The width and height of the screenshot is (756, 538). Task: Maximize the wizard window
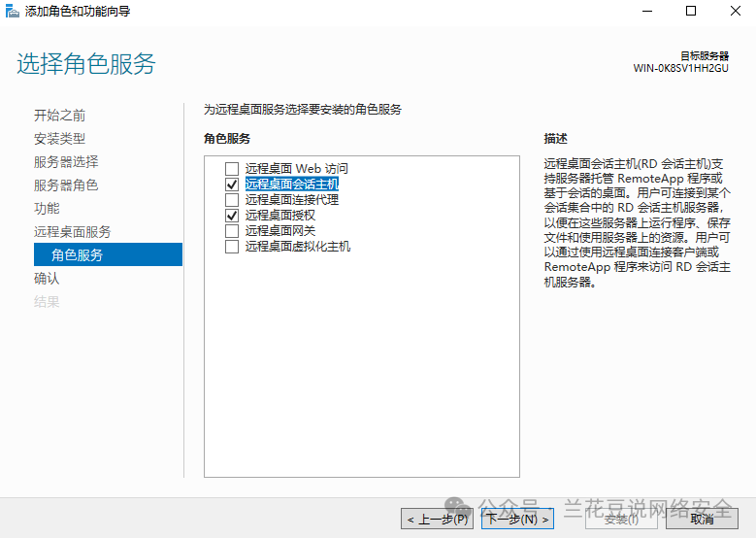click(691, 12)
